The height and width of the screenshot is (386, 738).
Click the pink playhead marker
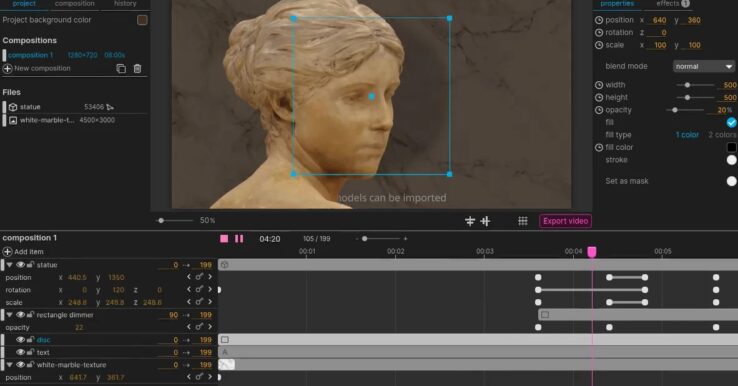[x=592, y=252]
